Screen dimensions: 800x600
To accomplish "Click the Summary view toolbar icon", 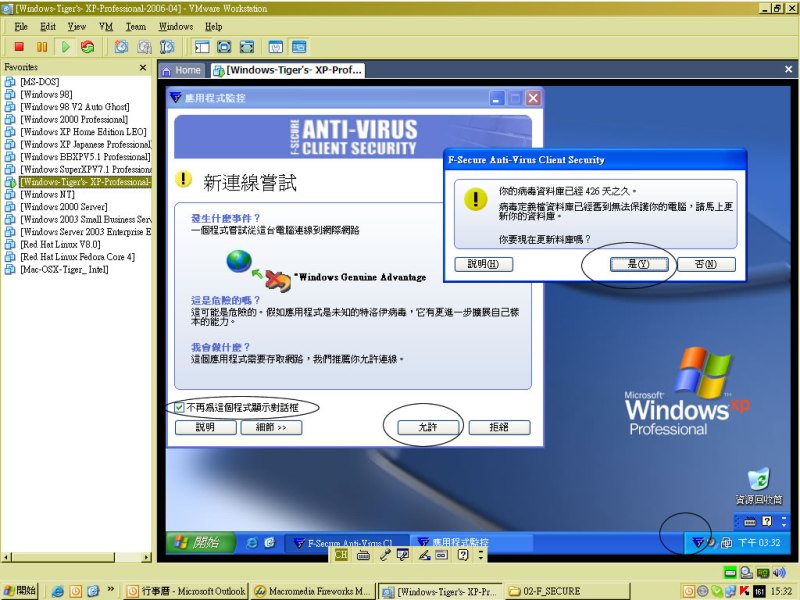I will coord(276,47).
